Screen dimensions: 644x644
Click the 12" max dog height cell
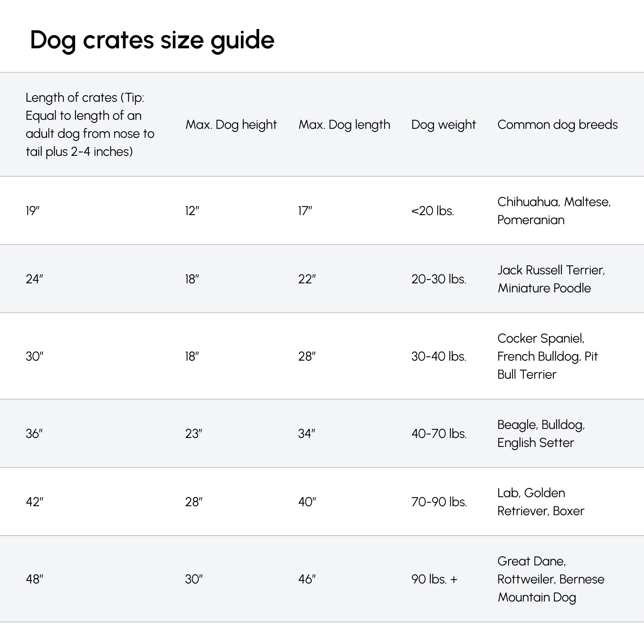[192, 211]
